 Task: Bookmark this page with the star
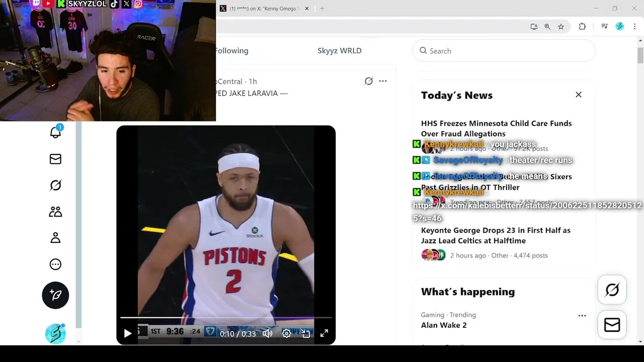point(561,27)
